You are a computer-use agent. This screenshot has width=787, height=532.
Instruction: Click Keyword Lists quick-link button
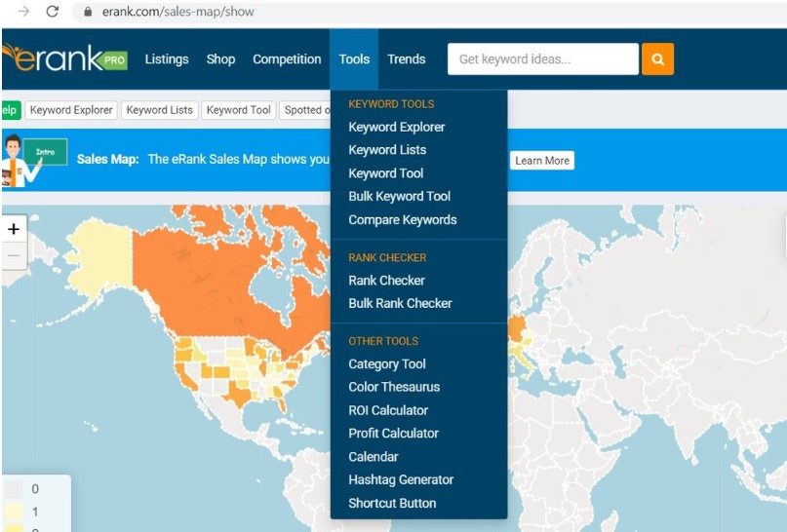point(160,110)
